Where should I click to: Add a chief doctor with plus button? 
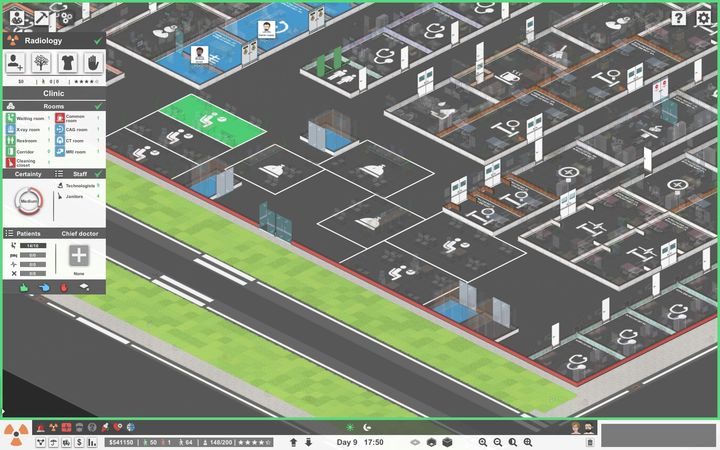(x=79, y=256)
